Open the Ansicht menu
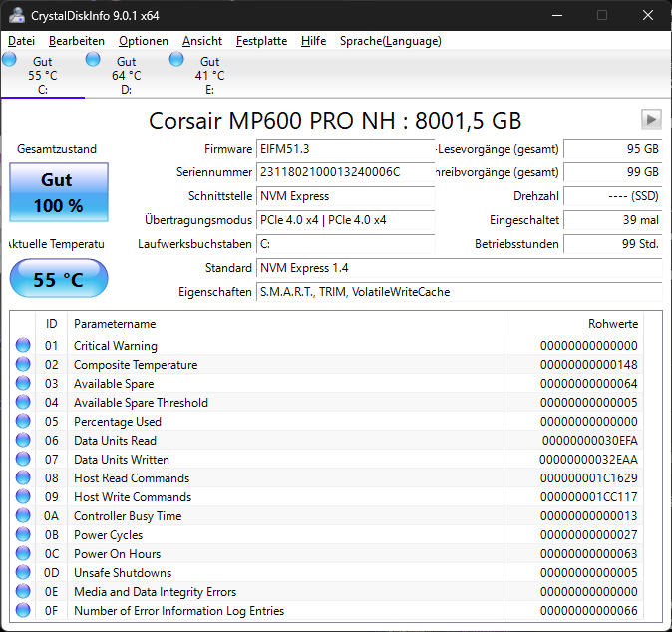 (x=201, y=41)
